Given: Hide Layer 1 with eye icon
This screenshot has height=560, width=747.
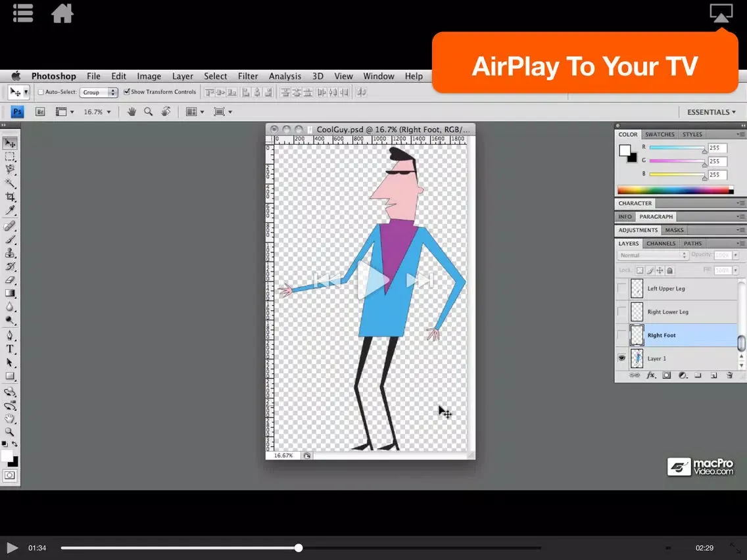Looking at the screenshot, I should (621, 358).
